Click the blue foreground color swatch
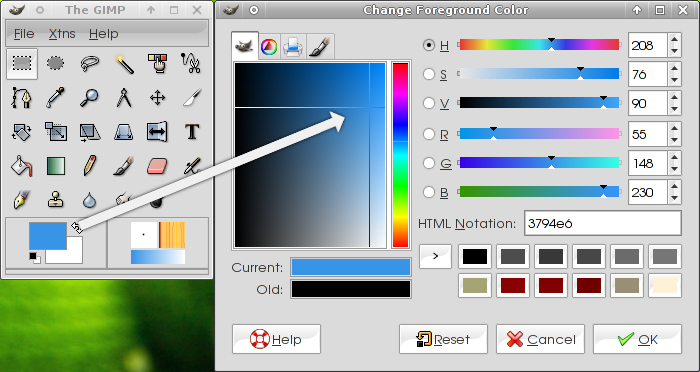 (48, 235)
